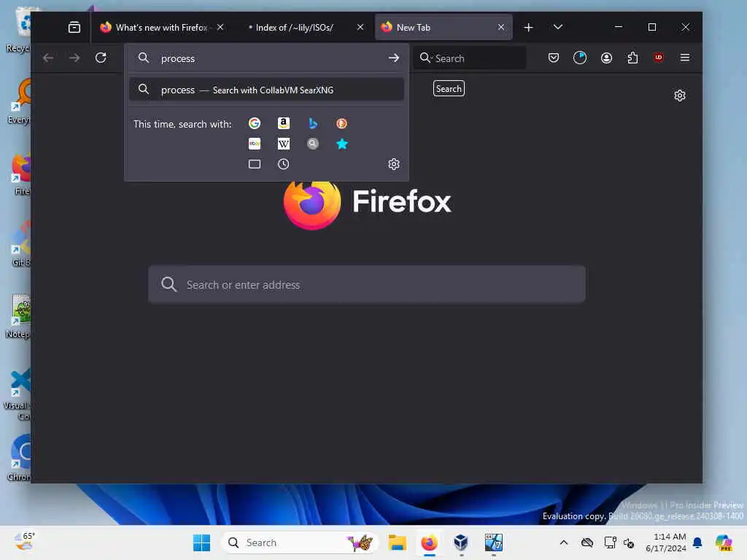Search this time with Amazon
Image resolution: width=747 pixels, height=560 pixels.
[x=284, y=123]
